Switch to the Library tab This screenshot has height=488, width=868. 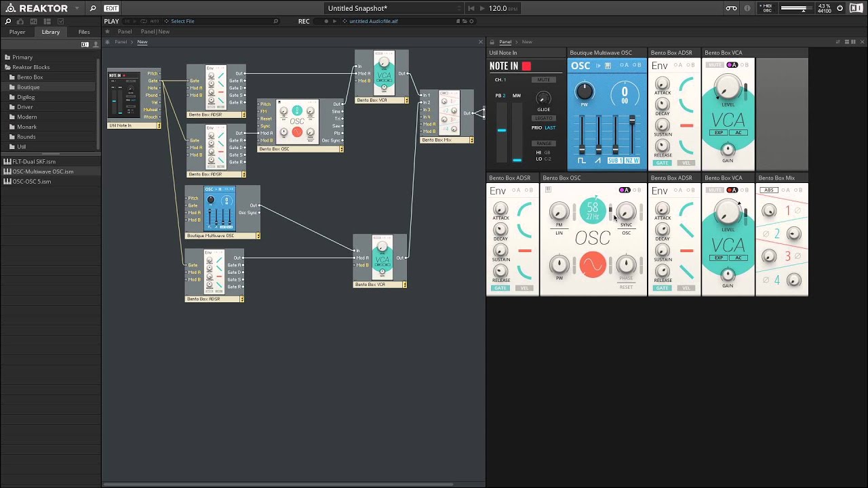point(50,32)
